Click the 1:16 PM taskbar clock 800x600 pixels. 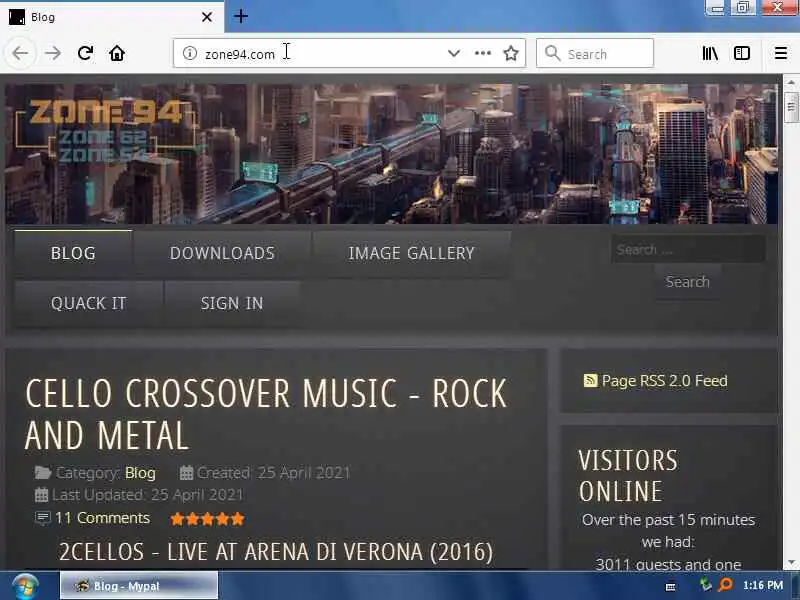point(763,585)
